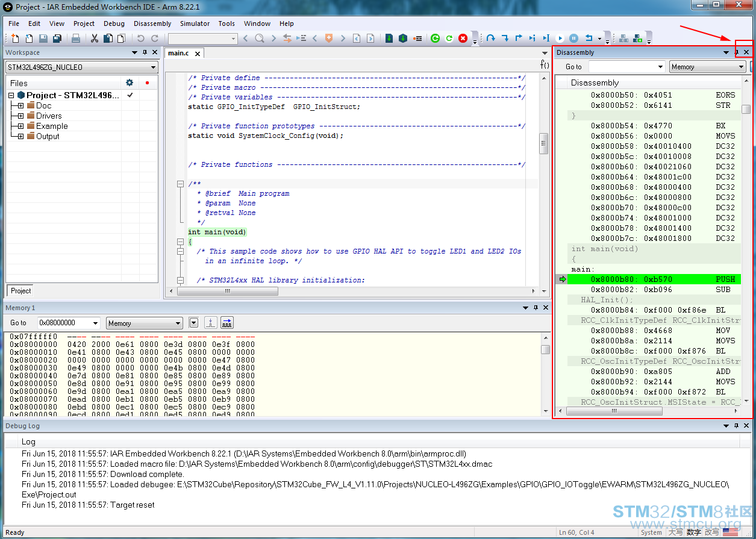Pin the Memory 1 panel
The height and width of the screenshot is (539, 756).
536,308
